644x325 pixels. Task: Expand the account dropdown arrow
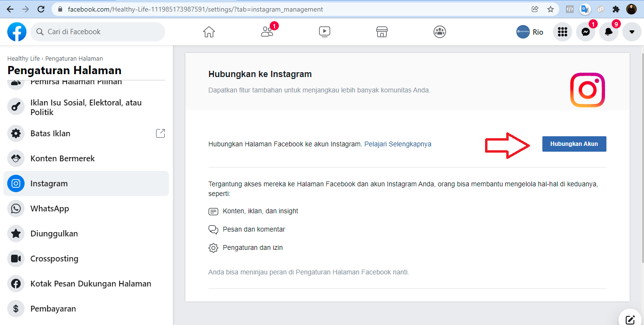tap(632, 32)
